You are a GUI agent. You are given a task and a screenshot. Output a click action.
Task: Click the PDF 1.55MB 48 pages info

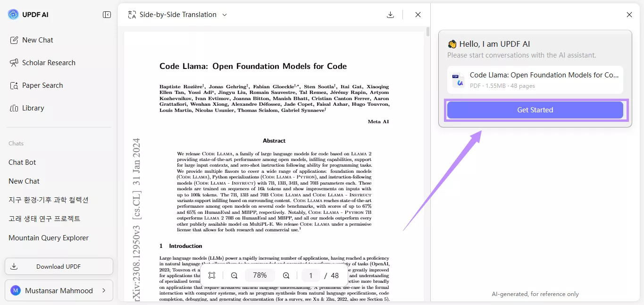point(502,86)
